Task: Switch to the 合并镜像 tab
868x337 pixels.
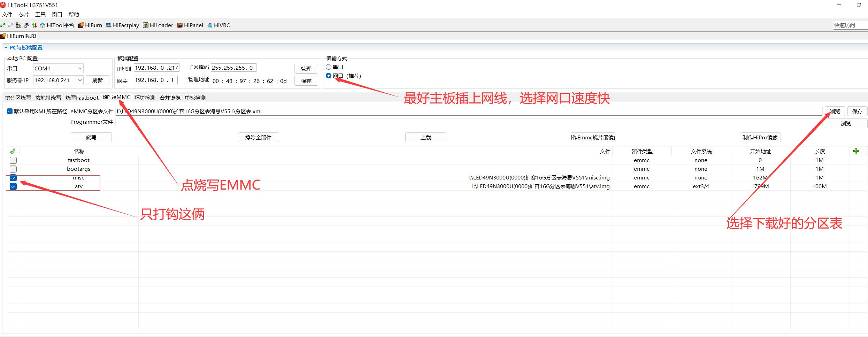Action: click(170, 98)
